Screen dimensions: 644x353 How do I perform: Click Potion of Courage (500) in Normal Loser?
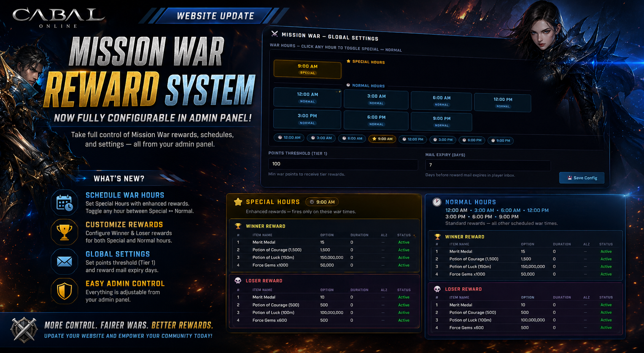click(473, 312)
